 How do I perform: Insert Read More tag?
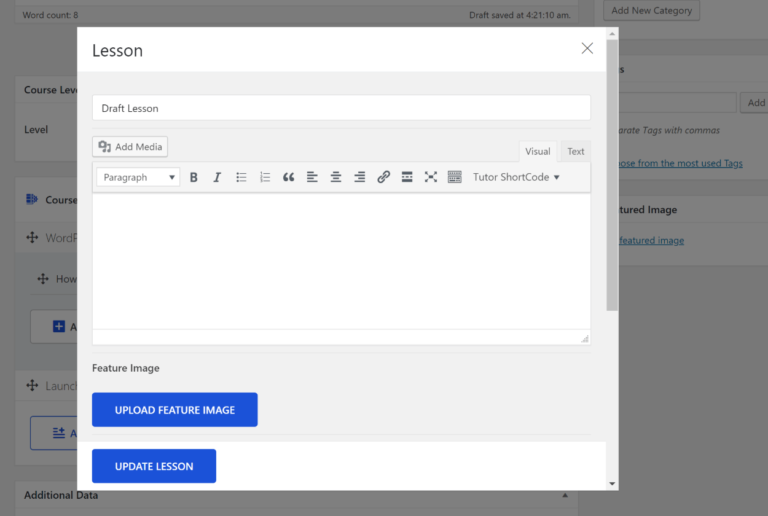tap(407, 177)
